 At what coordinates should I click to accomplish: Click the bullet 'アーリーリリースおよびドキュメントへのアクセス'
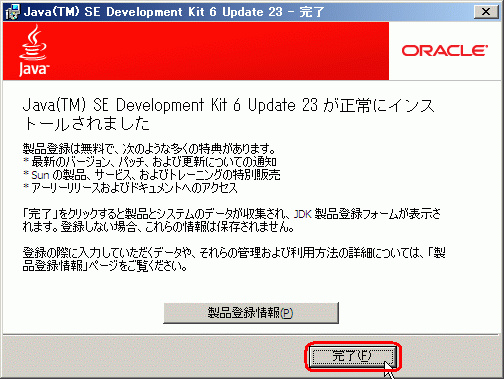pyautogui.click(x=134, y=188)
